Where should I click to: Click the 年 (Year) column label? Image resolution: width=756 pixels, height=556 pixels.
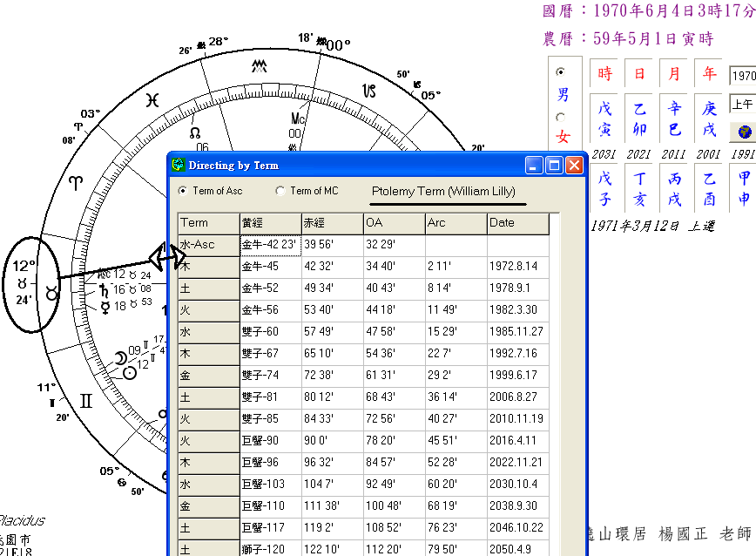click(708, 73)
